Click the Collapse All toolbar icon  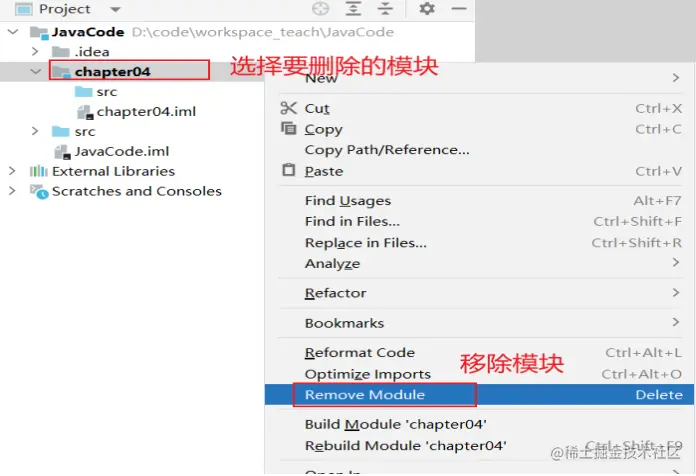coord(385,9)
